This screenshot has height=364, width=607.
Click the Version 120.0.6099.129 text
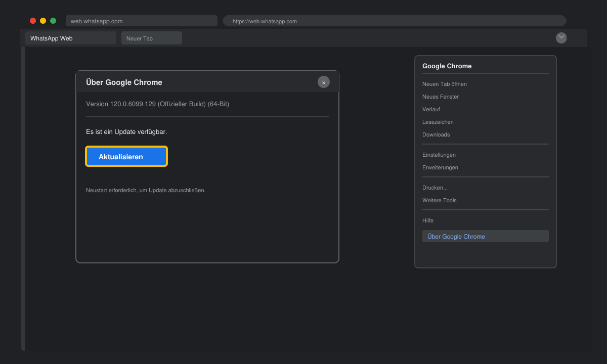point(158,104)
